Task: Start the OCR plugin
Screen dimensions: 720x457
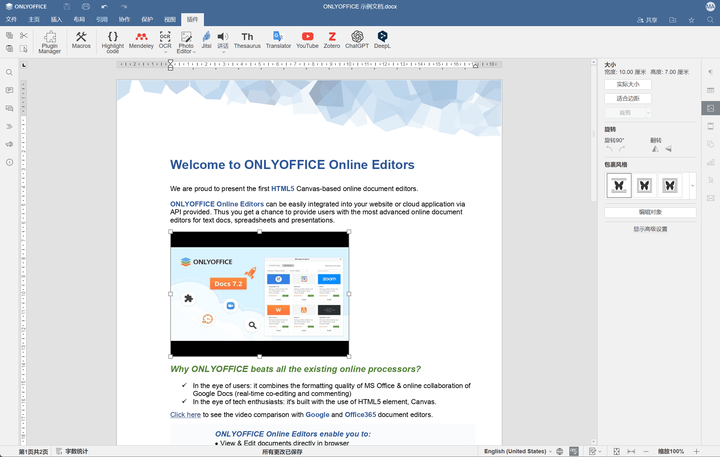Action: pos(165,39)
